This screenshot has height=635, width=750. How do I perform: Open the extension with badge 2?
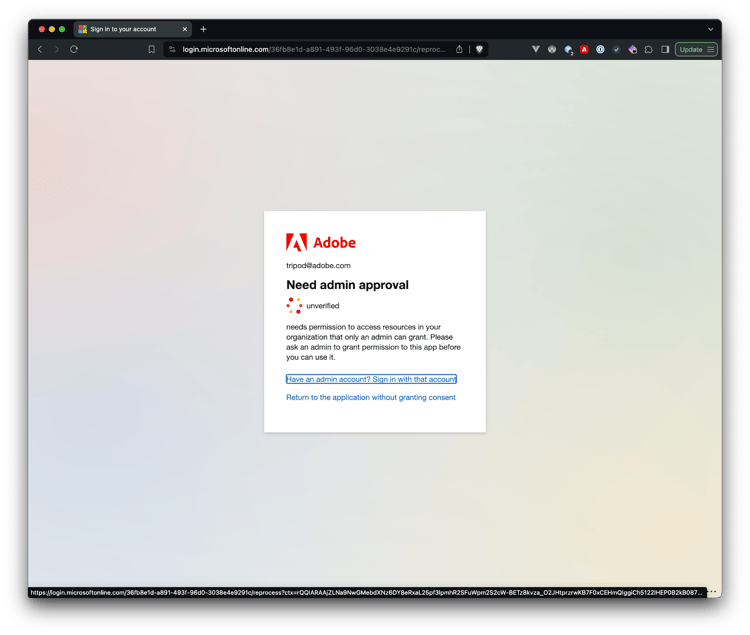(568, 50)
